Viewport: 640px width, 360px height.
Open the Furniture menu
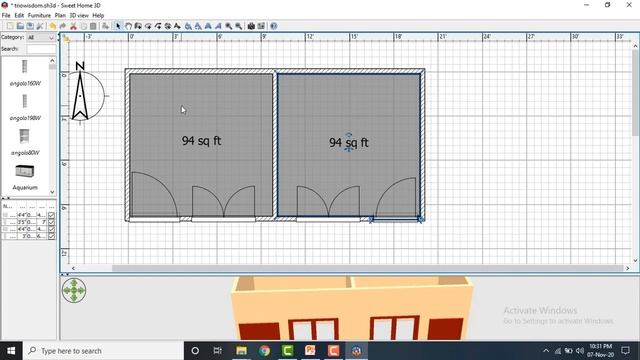point(39,16)
